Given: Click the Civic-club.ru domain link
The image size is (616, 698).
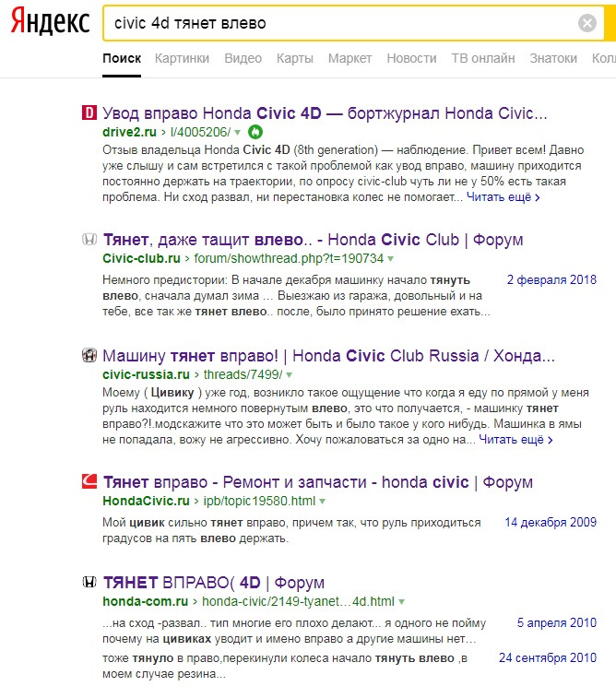Looking at the screenshot, I should tap(141, 258).
